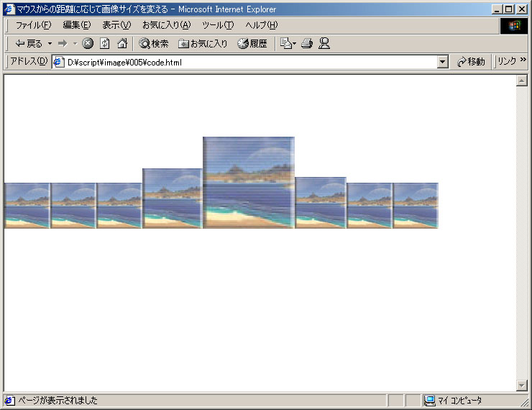This screenshot has width=532, height=410.
Task: Click the Refresh page icon
Action: pyautogui.click(x=104, y=43)
